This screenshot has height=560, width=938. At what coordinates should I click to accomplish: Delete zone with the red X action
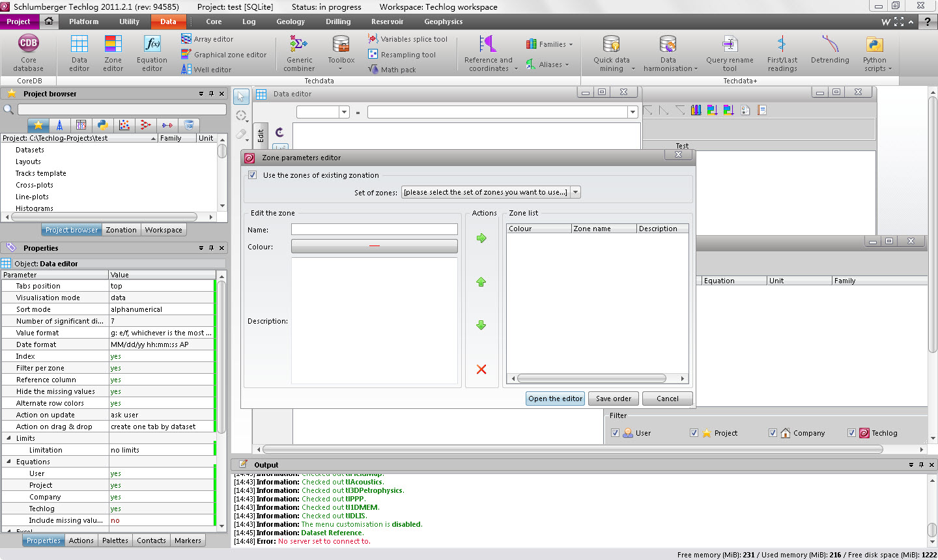coord(481,369)
